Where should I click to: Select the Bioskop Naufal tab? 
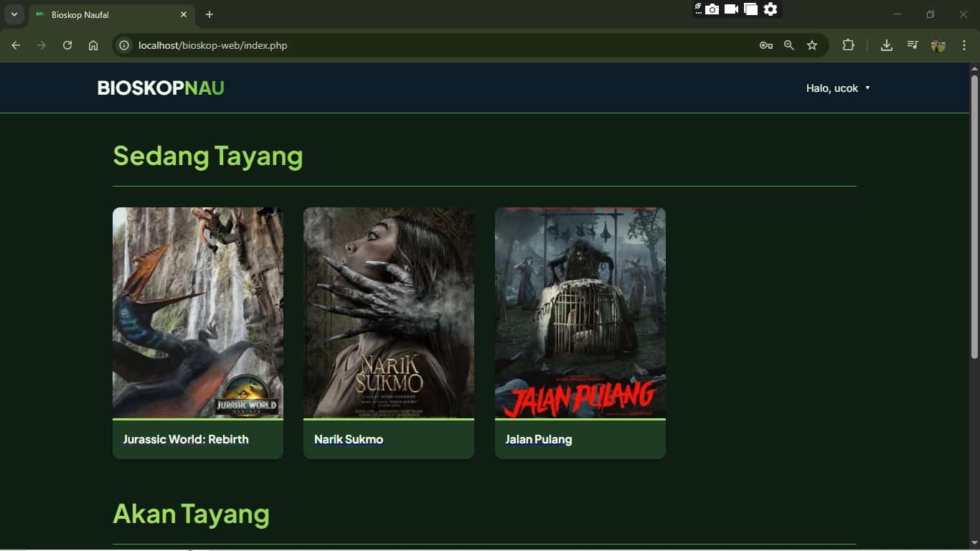point(100,14)
